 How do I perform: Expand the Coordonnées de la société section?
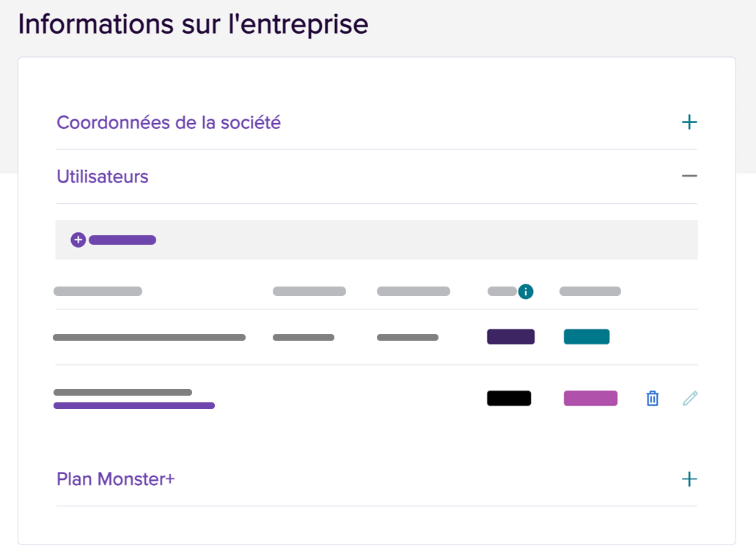689,122
